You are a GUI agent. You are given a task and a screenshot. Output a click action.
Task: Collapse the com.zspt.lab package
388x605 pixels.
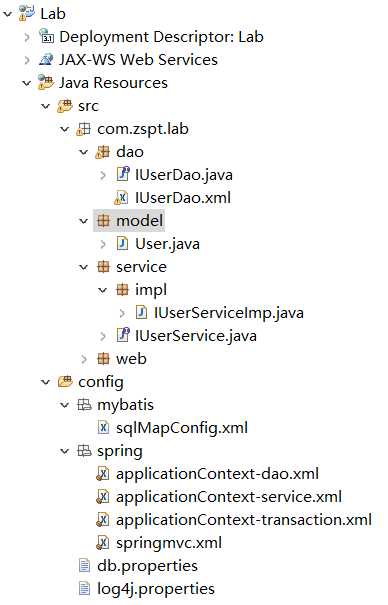coord(64,129)
